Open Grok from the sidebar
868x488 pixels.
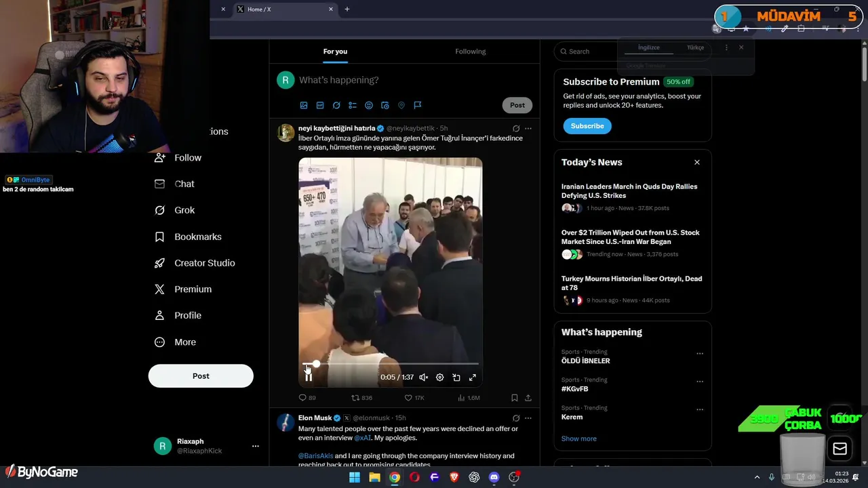pyautogui.click(x=175, y=211)
